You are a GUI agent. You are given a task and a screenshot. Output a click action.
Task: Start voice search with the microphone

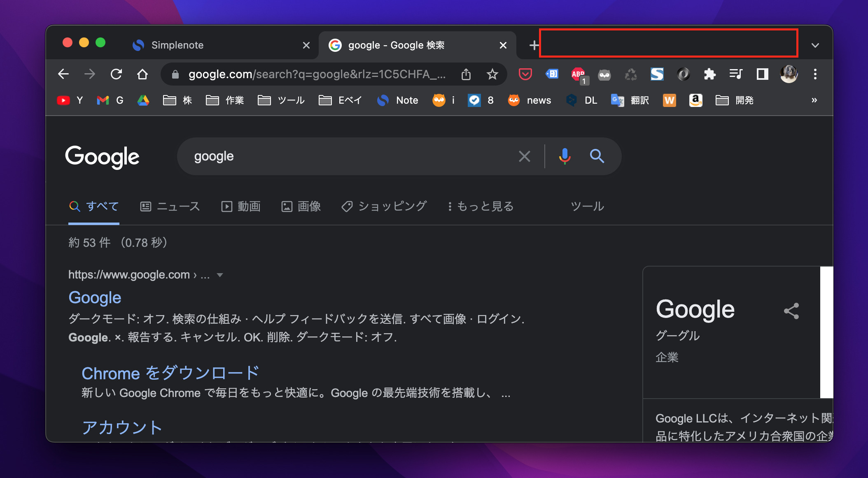(565, 156)
